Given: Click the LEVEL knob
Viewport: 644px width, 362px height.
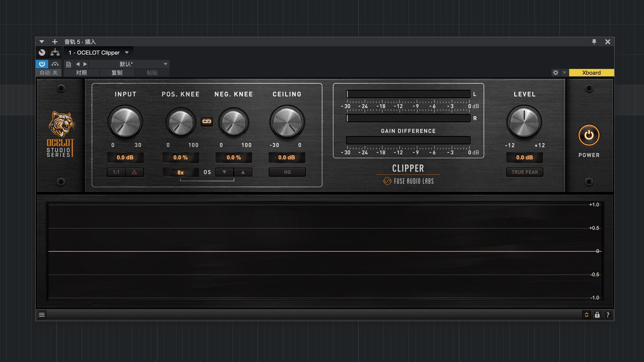Looking at the screenshot, I should [524, 122].
